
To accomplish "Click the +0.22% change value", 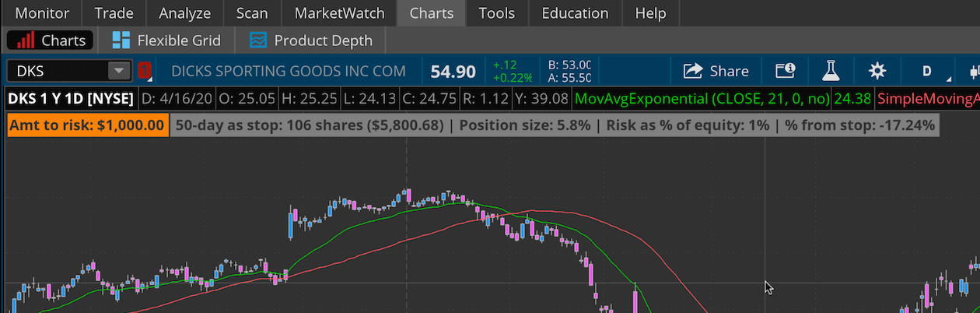I will 512,78.
